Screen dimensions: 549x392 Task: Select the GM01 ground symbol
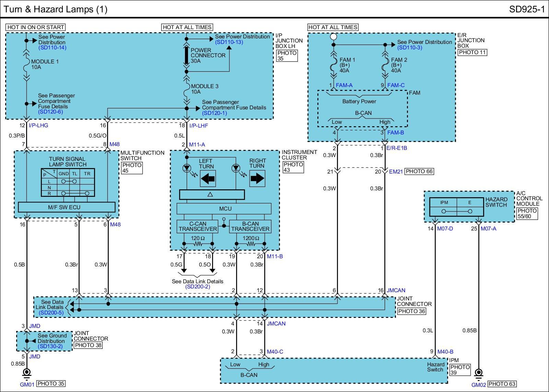pos(26,373)
